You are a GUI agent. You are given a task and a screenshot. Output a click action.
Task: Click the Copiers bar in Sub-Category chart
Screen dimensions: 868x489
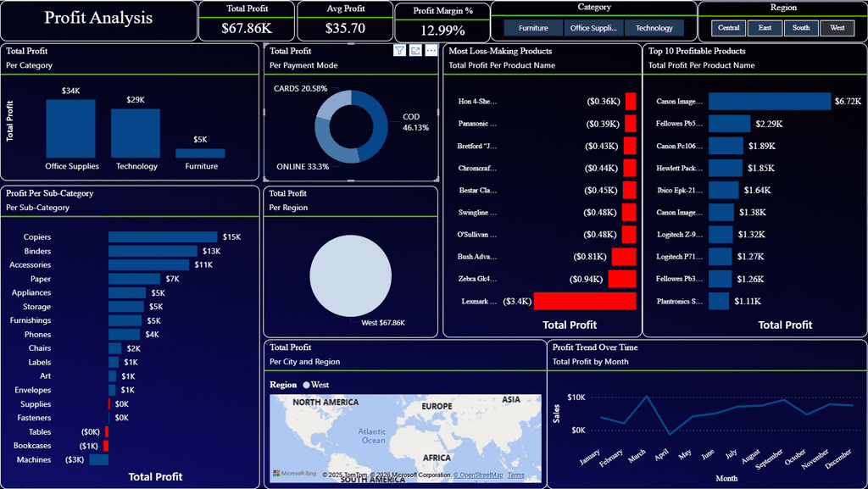(162, 237)
